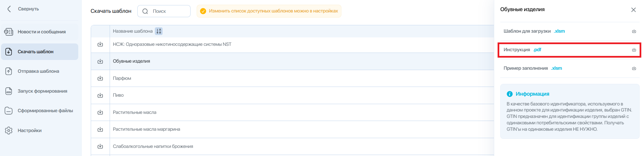Download template for НСЖ nicotine systems NST
This screenshot has height=156, width=644.
pyautogui.click(x=100, y=44)
